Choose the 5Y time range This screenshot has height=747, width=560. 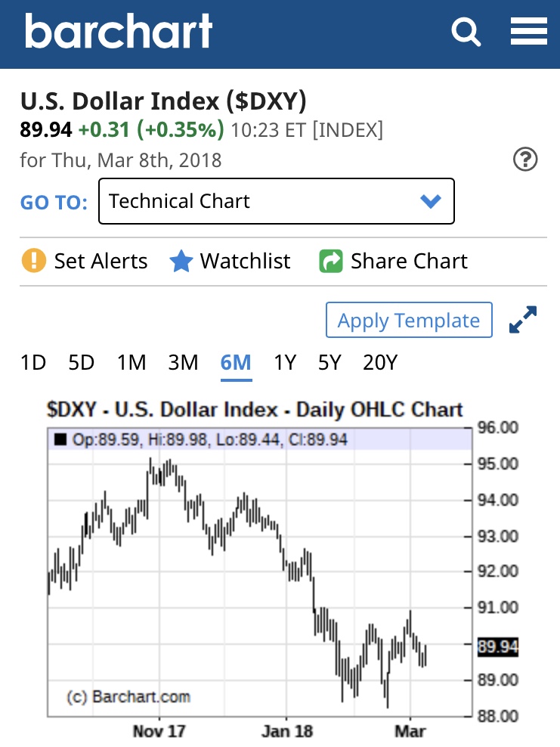pos(330,363)
